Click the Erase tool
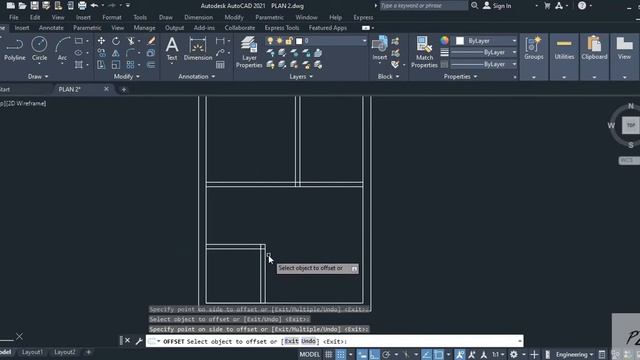The image size is (640, 360). (x=151, y=41)
